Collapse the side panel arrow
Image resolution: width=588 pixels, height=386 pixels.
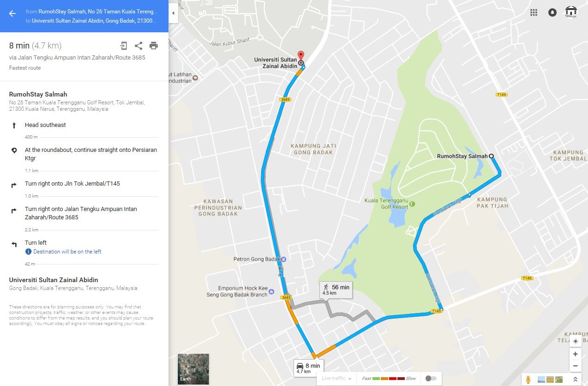coord(173,13)
